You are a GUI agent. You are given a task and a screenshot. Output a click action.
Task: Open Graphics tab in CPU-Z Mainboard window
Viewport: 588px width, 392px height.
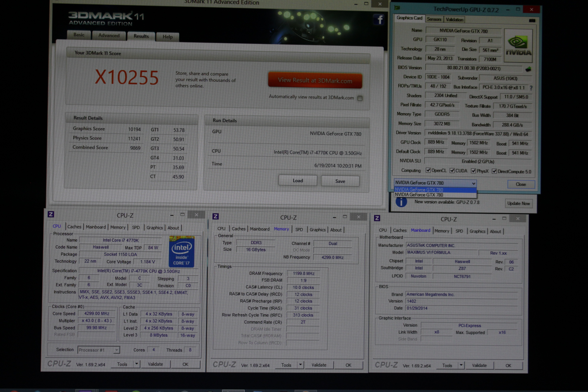477,231
